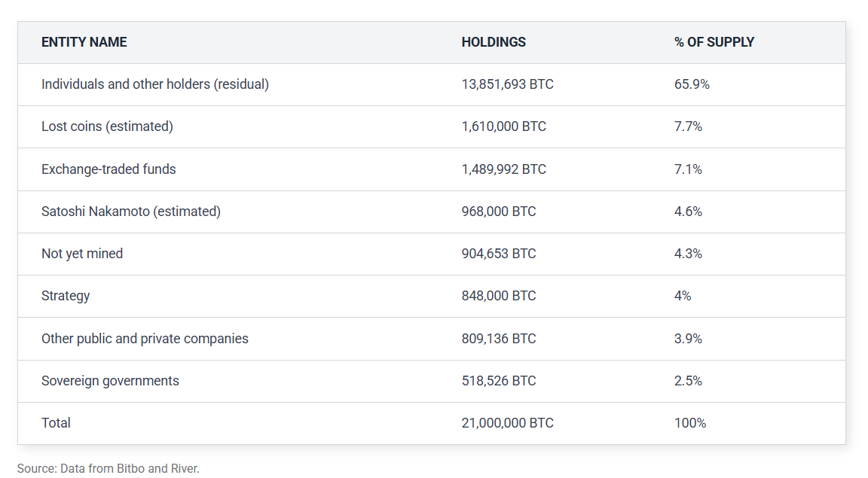Click the 1,610,000 BTC holdings value
868x478 pixels.
pyautogui.click(x=504, y=126)
